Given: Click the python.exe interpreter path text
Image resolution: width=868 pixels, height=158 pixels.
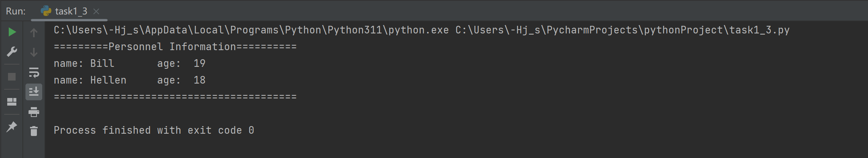Looking at the screenshot, I should pyautogui.click(x=251, y=30).
